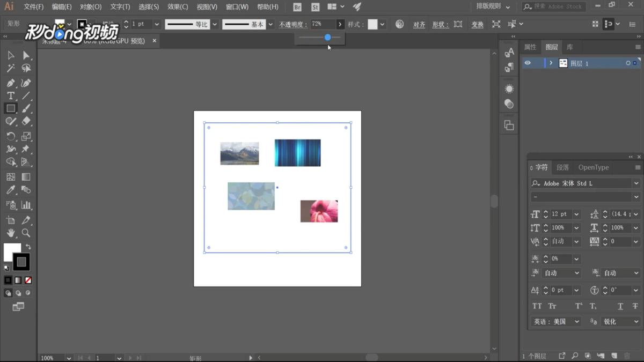
Task: Open Adobe Bridge with Br icon
Action: tap(297, 7)
